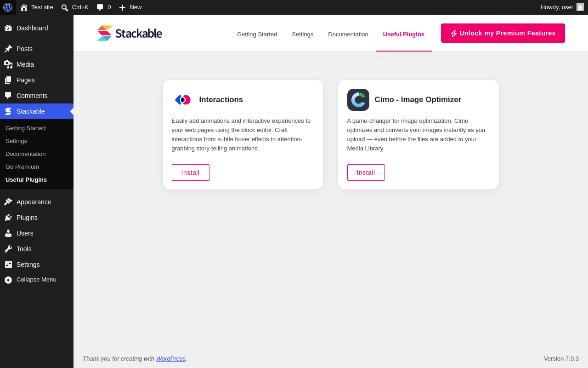This screenshot has width=588, height=368.
Task: Install the Interactions plugin
Action: [191, 172]
